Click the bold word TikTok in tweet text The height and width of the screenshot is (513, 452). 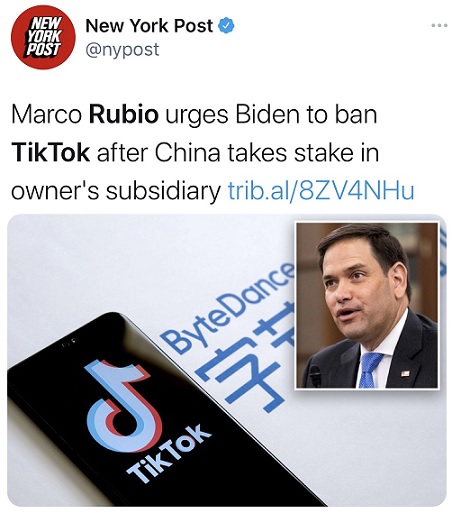(50, 153)
